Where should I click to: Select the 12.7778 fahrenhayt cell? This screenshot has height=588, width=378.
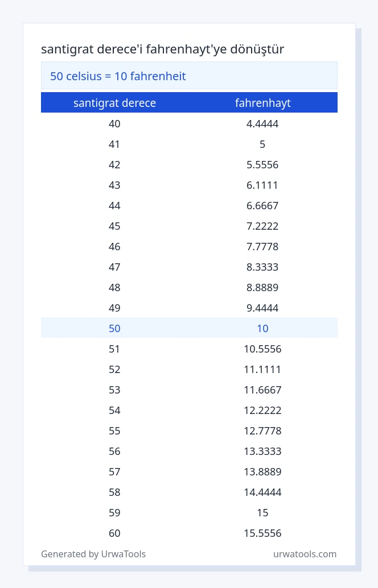(262, 431)
